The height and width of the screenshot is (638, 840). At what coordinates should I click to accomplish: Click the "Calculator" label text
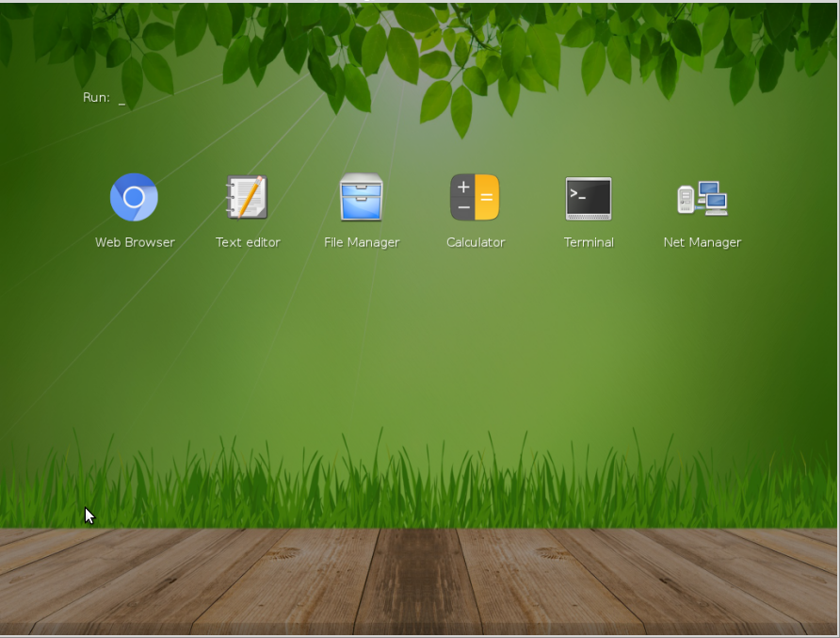(476, 242)
